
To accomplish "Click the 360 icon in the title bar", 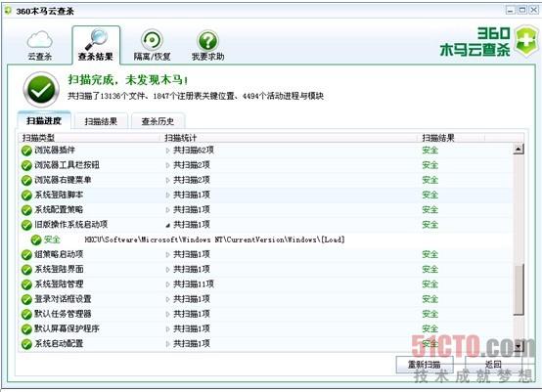I will (x=8, y=11).
